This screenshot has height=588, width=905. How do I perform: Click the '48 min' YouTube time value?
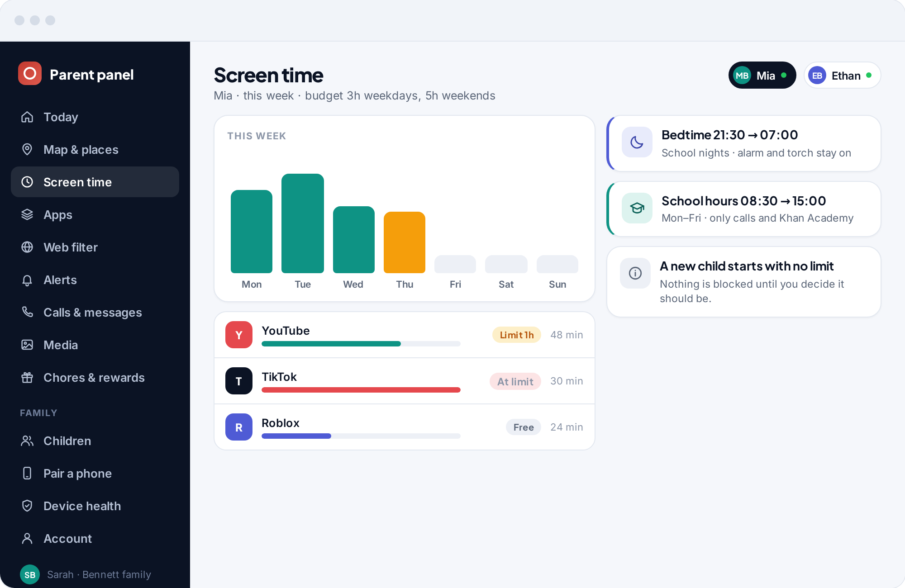coord(567,335)
